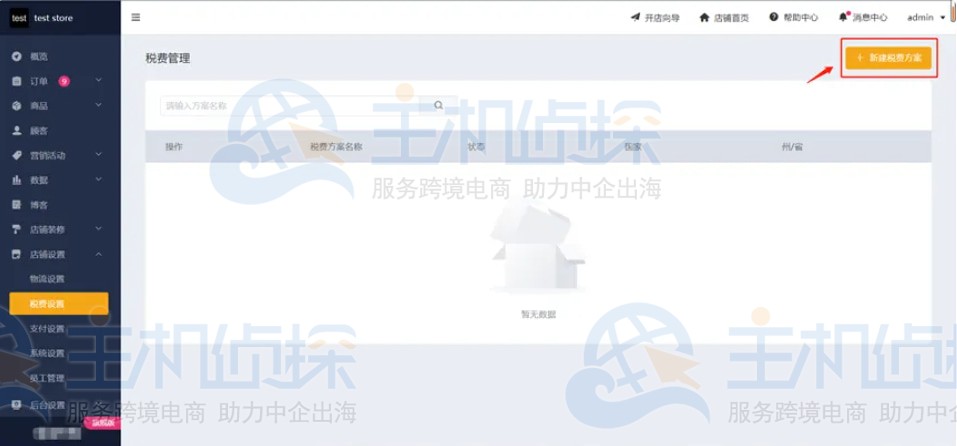
Task: Open 顾客 person icon in sidebar
Action: (17, 131)
